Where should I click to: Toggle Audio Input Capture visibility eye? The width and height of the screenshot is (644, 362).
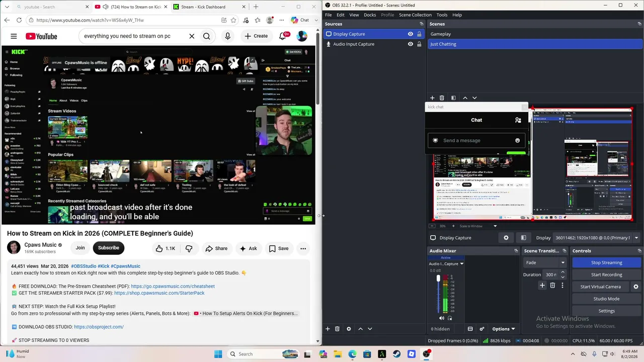click(411, 44)
